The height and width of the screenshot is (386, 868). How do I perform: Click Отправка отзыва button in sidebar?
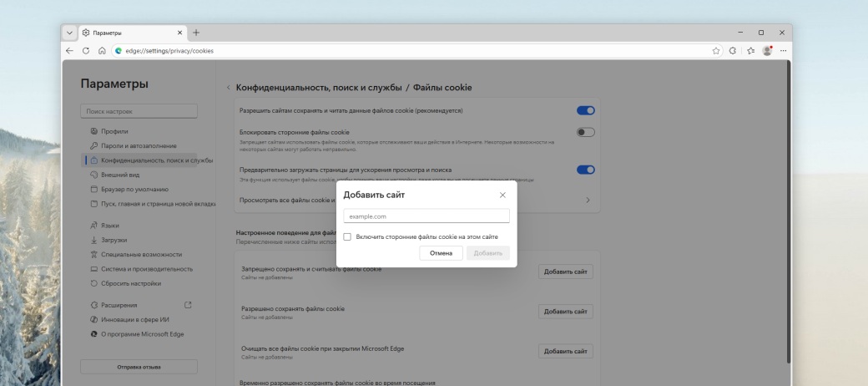[139, 367]
